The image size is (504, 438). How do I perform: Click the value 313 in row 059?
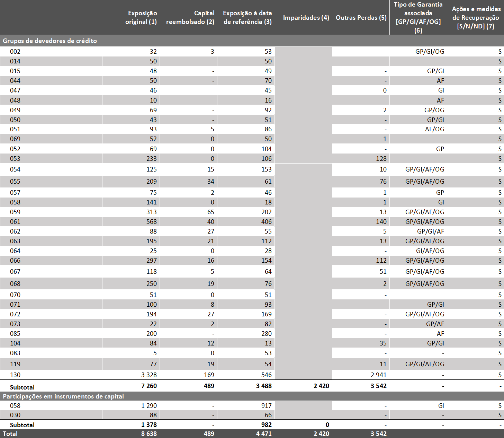click(x=151, y=212)
